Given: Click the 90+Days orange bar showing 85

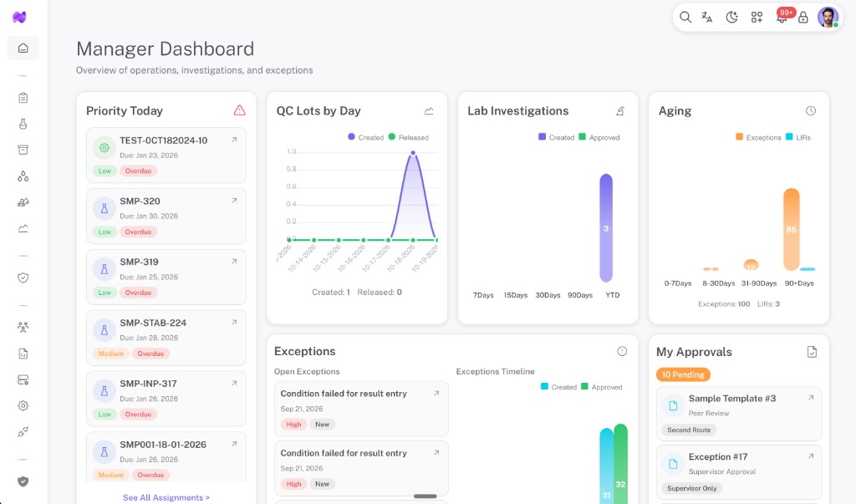Looking at the screenshot, I should [x=791, y=229].
